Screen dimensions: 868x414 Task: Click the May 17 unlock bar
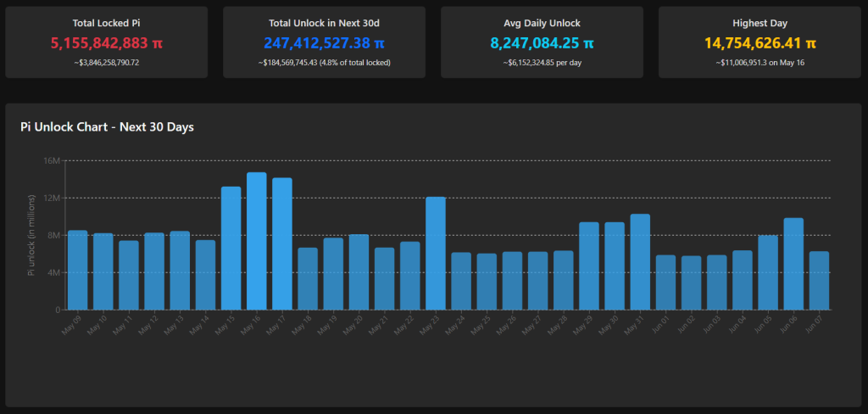[282, 244]
